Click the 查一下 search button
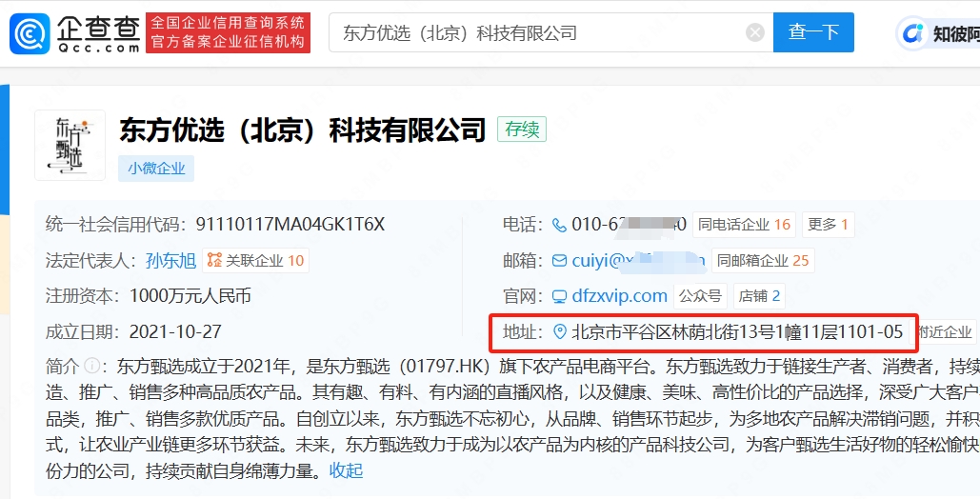 813,32
